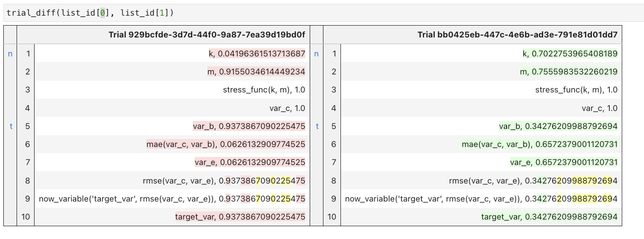Click var_b, 0.34276209988792694 in right trial
This screenshot has height=239, width=644.
pos(558,126)
